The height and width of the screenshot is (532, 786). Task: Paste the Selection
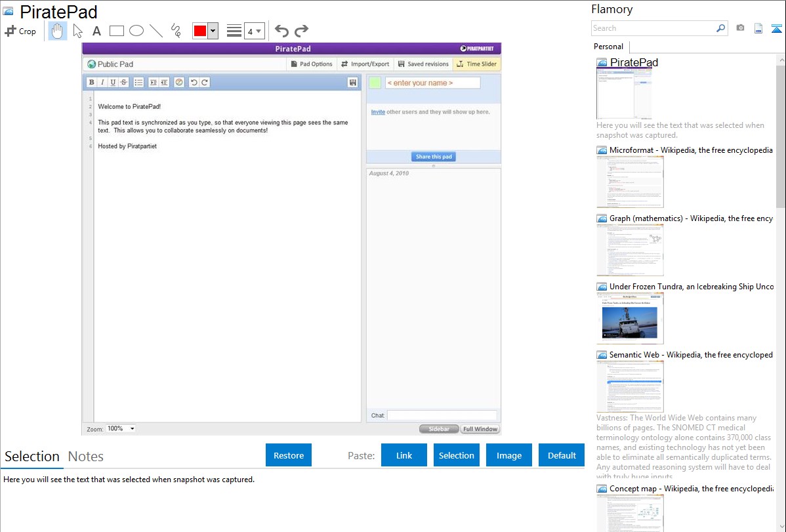click(457, 455)
